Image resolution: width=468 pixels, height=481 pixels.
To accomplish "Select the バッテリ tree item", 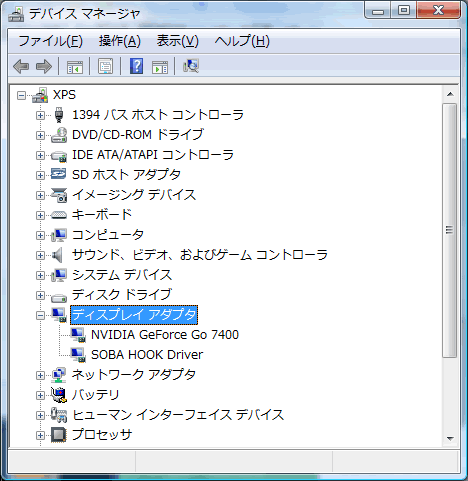I will (95, 395).
